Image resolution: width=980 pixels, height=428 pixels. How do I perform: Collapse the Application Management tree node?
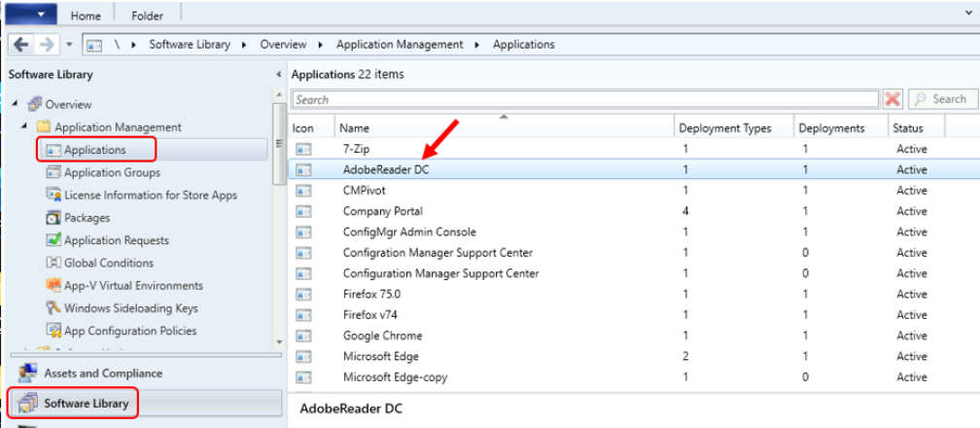point(24,126)
